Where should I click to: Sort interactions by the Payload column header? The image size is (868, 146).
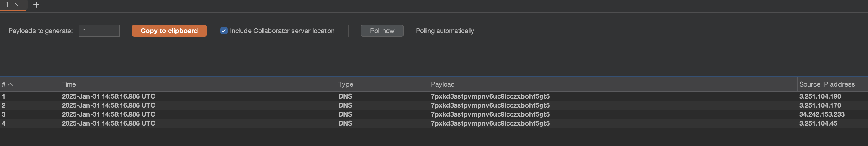pos(442,84)
